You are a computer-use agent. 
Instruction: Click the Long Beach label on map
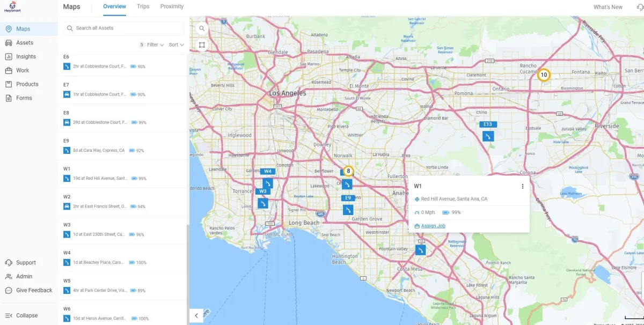click(304, 223)
